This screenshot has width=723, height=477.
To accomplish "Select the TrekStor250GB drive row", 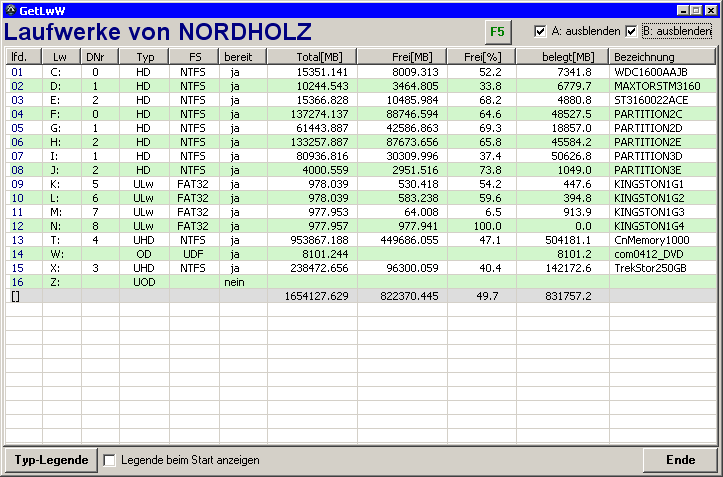I will 652,268.
